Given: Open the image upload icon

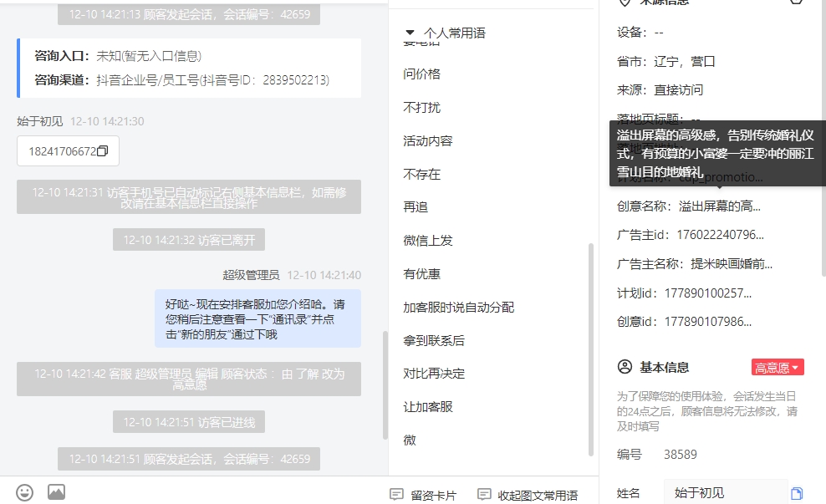Looking at the screenshot, I should (56, 492).
